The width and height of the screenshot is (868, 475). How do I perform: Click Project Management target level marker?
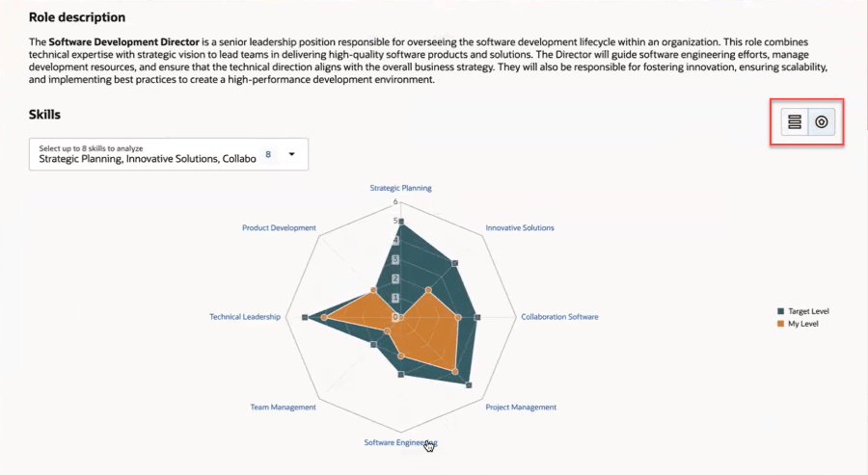pos(469,384)
